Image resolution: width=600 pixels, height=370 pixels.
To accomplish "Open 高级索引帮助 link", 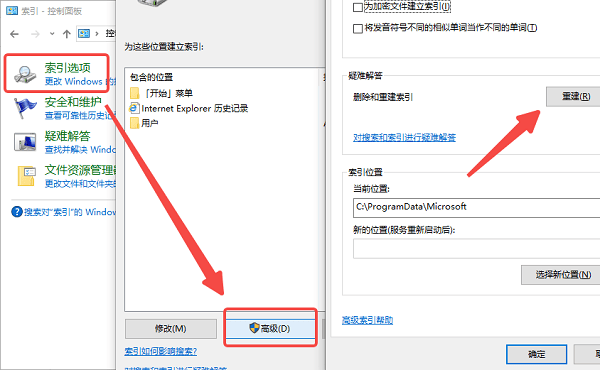I will tap(367, 320).
